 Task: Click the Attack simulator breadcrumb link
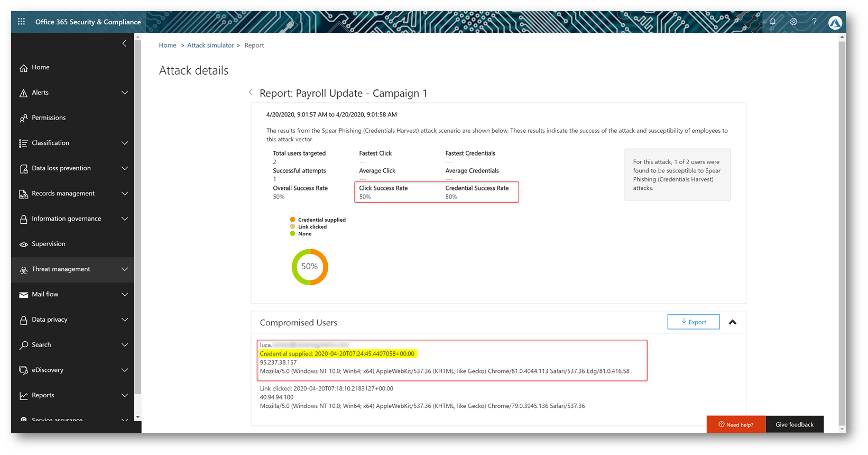pos(210,45)
